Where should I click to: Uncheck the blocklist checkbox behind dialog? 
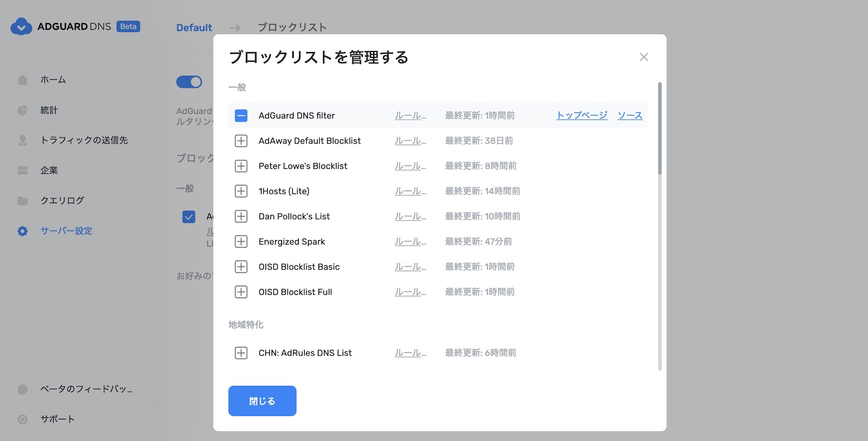(x=189, y=217)
